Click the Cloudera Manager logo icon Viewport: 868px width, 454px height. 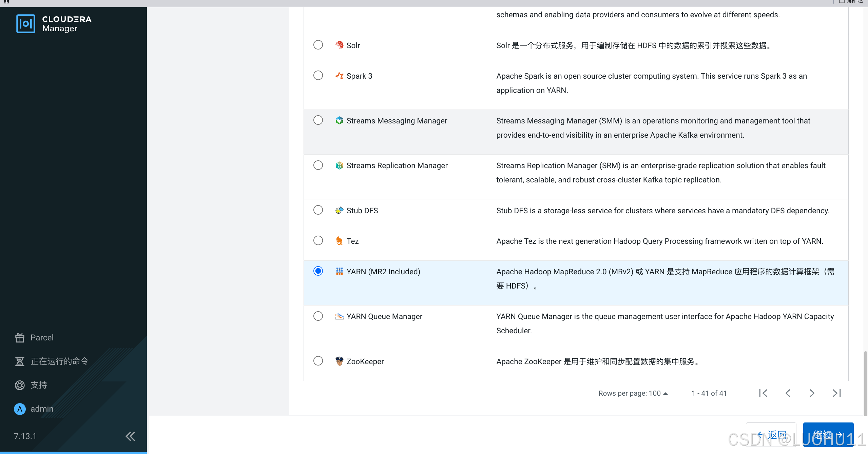pyautogui.click(x=25, y=24)
